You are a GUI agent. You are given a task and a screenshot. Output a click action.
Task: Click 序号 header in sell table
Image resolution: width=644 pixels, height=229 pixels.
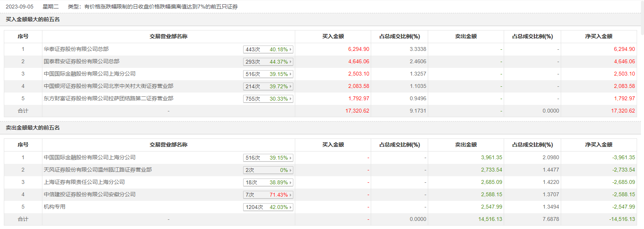[23, 145]
